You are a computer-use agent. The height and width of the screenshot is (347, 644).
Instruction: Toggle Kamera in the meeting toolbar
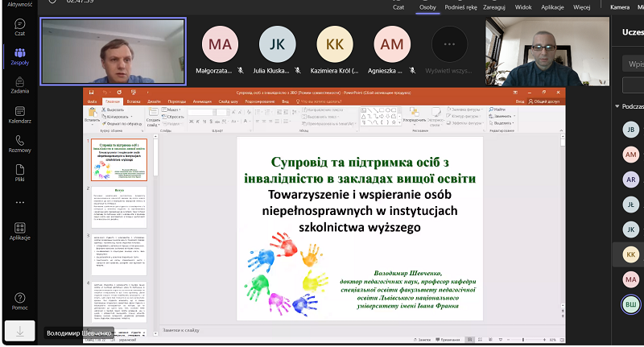pyautogui.click(x=620, y=6)
